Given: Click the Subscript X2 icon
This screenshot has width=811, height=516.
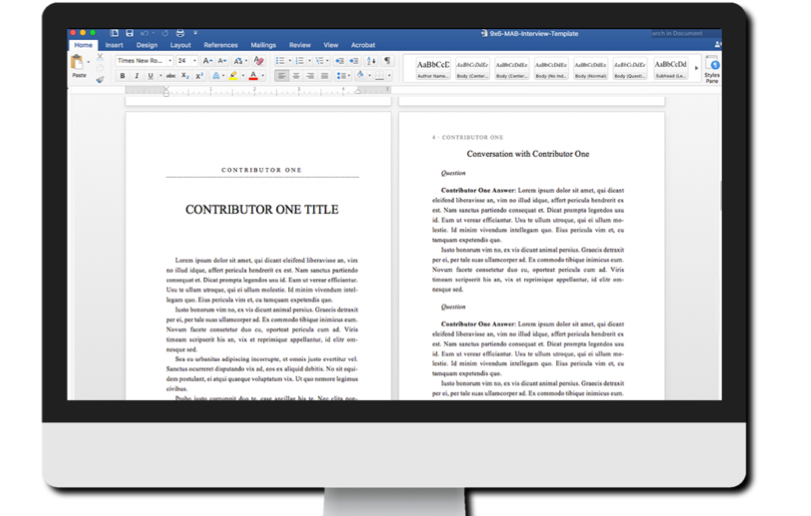Looking at the screenshot, I should tap(185, 75).
